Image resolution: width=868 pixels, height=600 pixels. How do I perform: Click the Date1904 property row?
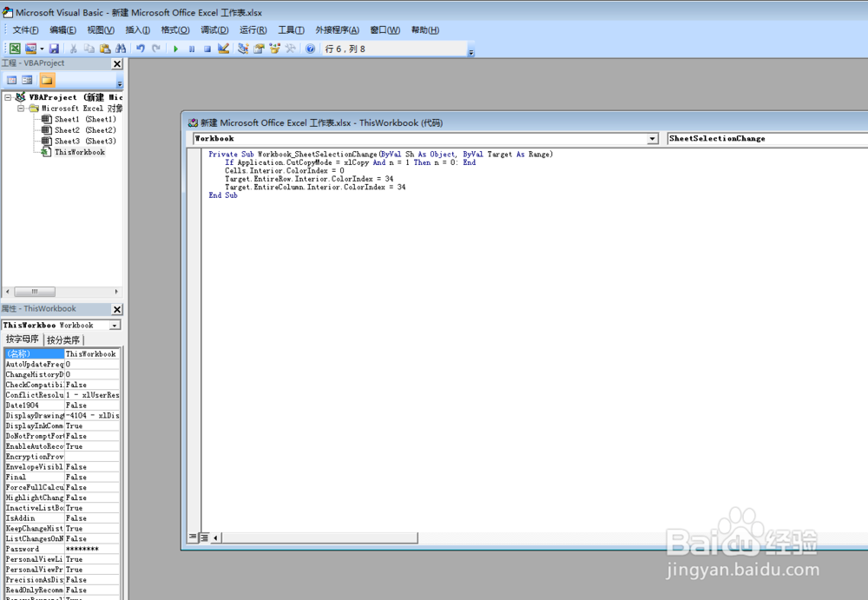click(62, 405)
